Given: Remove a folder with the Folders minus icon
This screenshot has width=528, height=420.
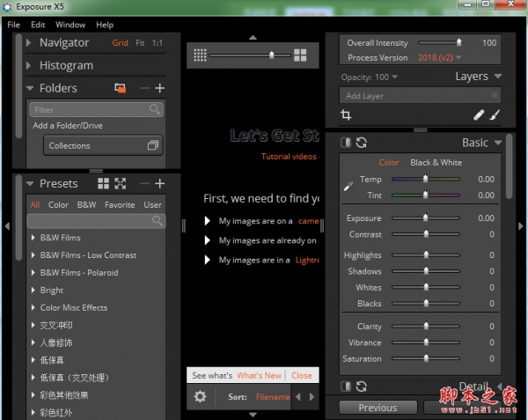Looking at the screenshot, I should (x=145, y=88).
